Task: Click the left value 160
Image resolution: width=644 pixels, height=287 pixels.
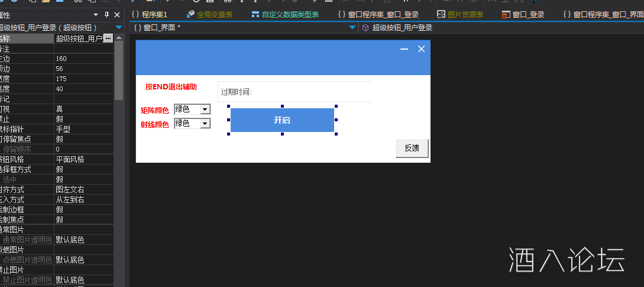Action: point(84,59)
